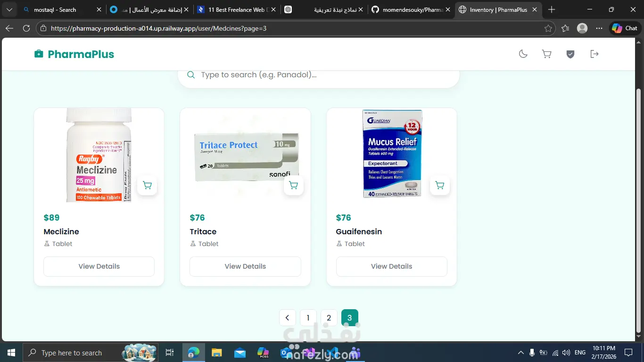Open volume control in system tray
Image resolution: width=644 pixels, height=362 pixels.
click(x=566, y=353)
